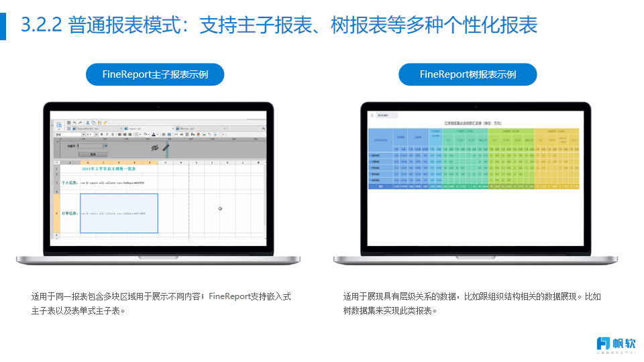Select the 个人信息 cell
The height and width of the screenshot is (362, 644).
(70, 182)
